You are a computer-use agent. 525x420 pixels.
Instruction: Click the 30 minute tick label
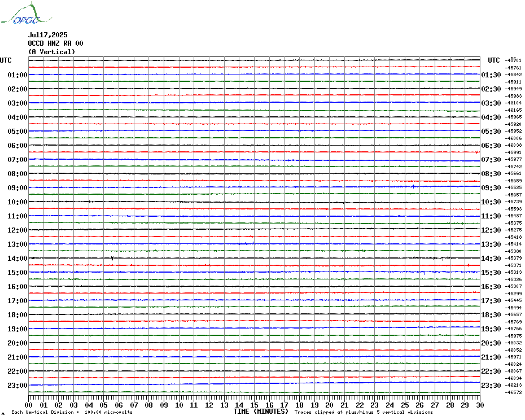(x=480, y=405)
